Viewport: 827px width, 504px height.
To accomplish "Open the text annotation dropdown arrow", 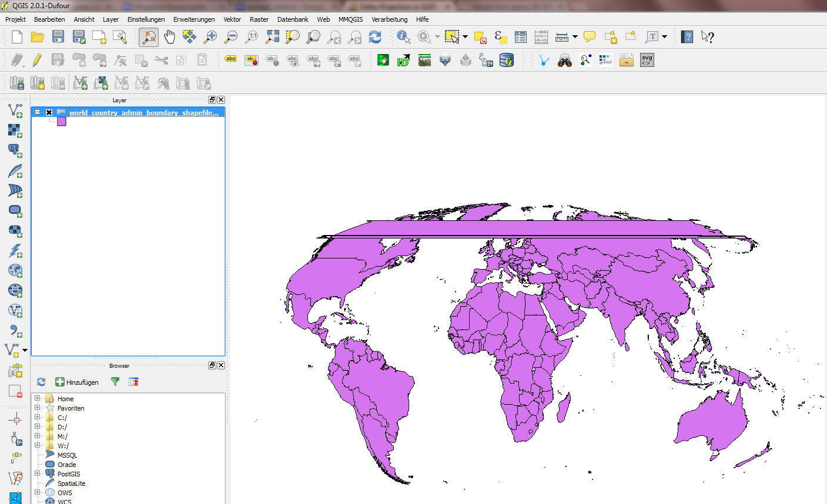I will tap(665, 37).
